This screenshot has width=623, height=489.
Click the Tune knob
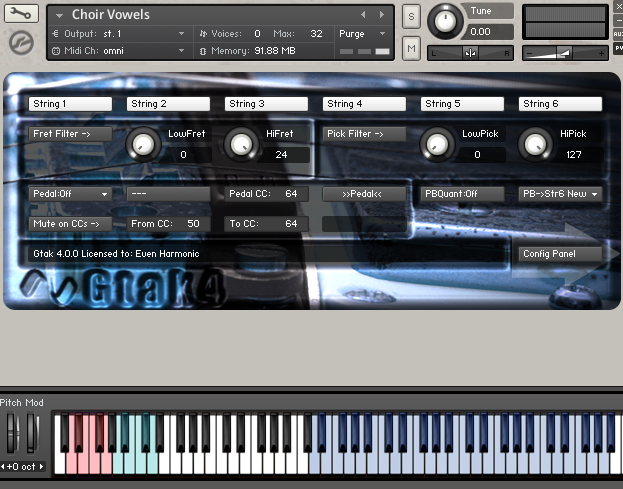pos(446,21)
